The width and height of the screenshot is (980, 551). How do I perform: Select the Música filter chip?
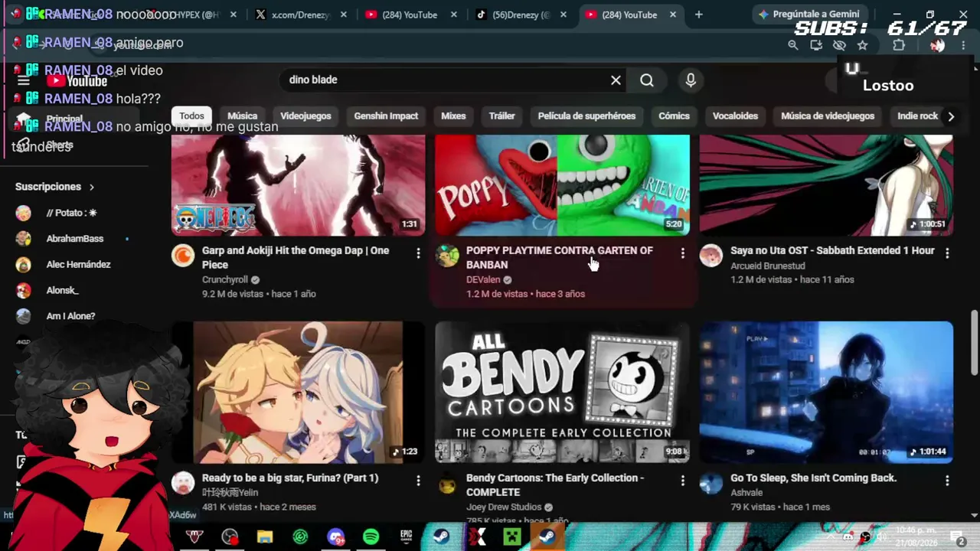pyautogui.click(x=243, y=116)
